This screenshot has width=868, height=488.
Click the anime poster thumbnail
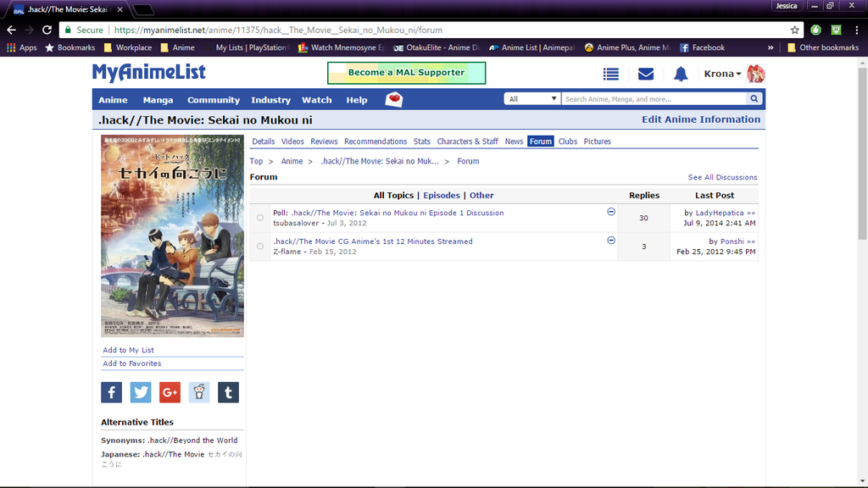(x=172, y=236)
